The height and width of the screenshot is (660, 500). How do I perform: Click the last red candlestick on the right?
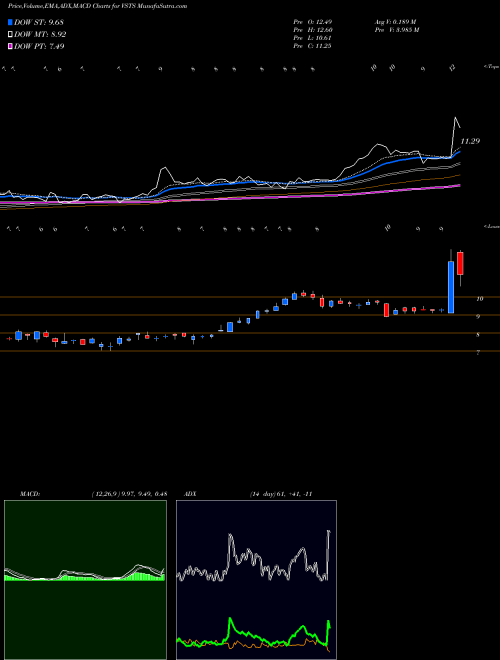pyautogui.click(x=460, y=263)
